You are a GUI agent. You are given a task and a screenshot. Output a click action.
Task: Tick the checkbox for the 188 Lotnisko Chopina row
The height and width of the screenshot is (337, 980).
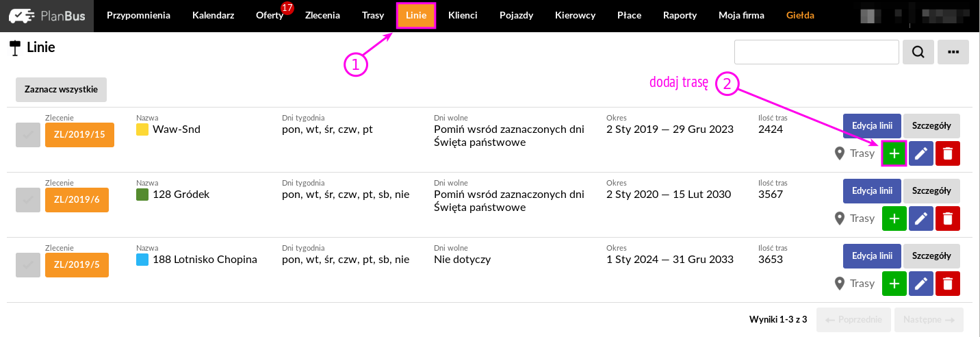[27, 265]
